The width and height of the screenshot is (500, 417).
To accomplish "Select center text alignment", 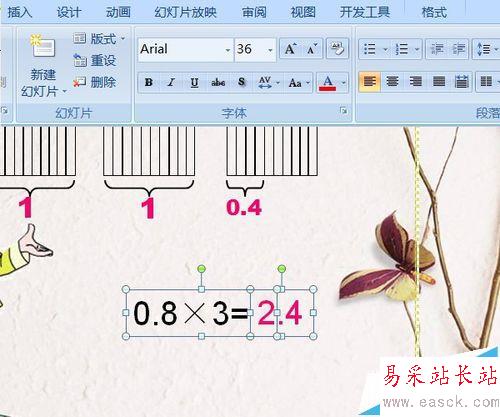I will [x=392, y=81].
